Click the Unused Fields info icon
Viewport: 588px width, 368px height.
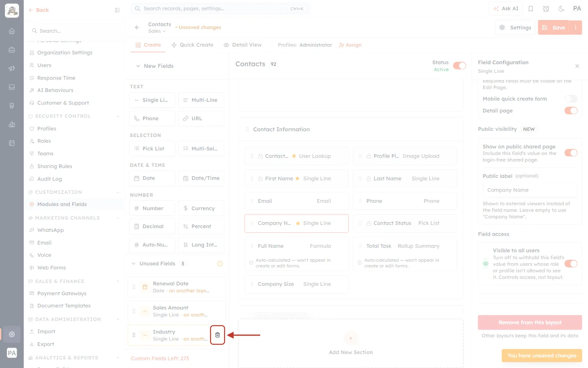220,264
